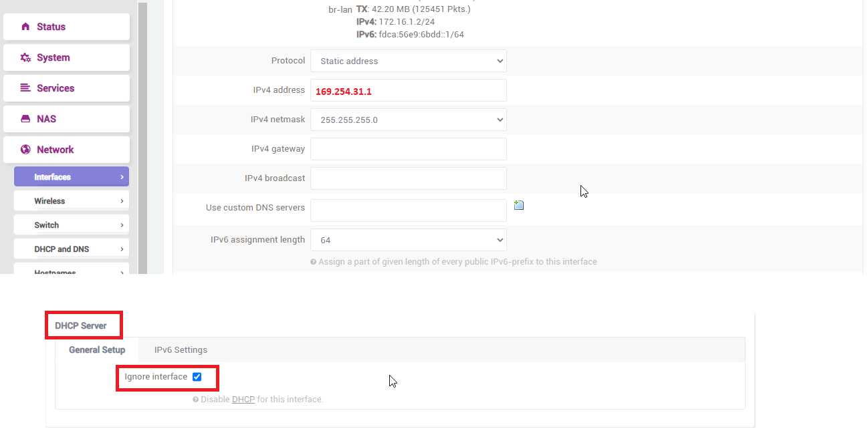The width and height of the screenshot is (868, 437).
Task: Click the System gears icon
Action: (x=25, y=57)
